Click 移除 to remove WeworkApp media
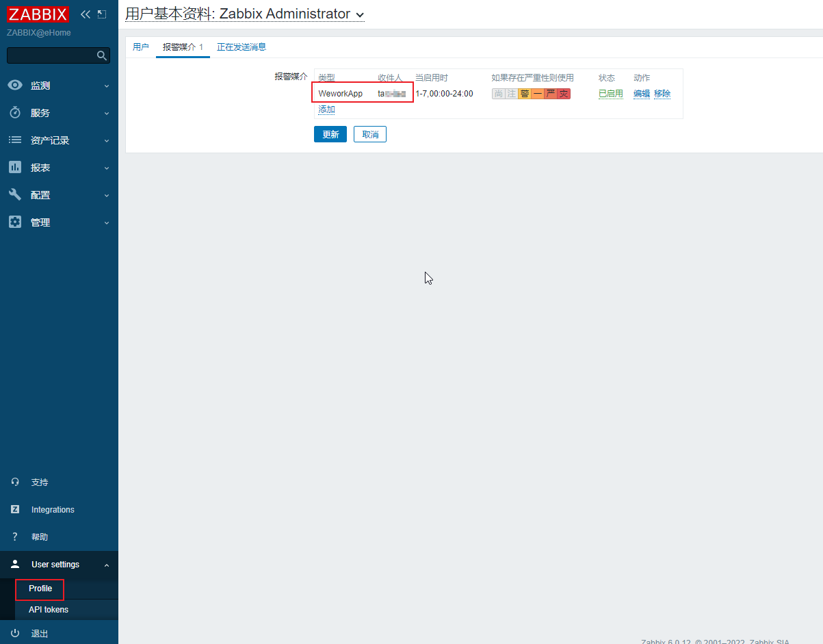The width and height of the screenshot is (823, 644). coord(662,94)
